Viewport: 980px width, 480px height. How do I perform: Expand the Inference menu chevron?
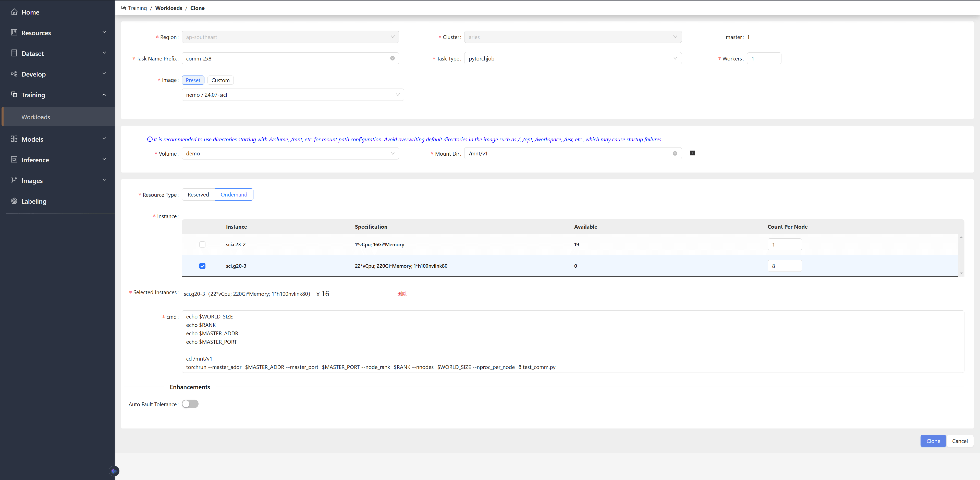(104, 159)
